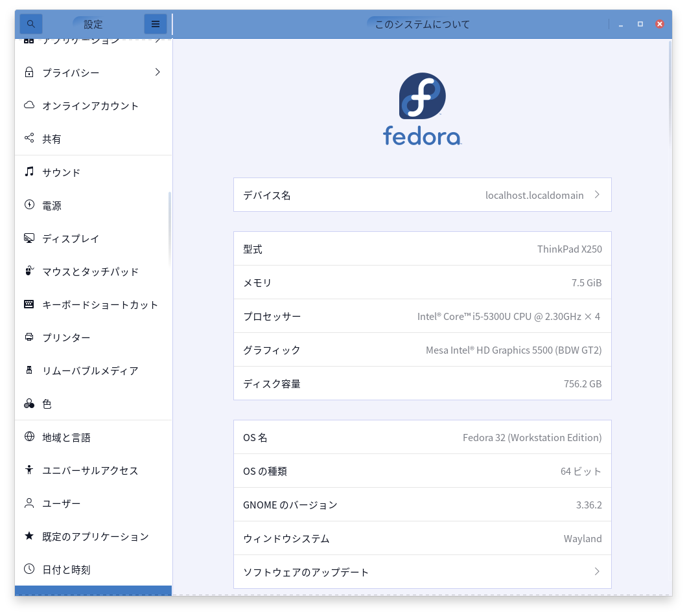Click the power icon beside 電源
The image size is (687, 616).
pos(29,205)
